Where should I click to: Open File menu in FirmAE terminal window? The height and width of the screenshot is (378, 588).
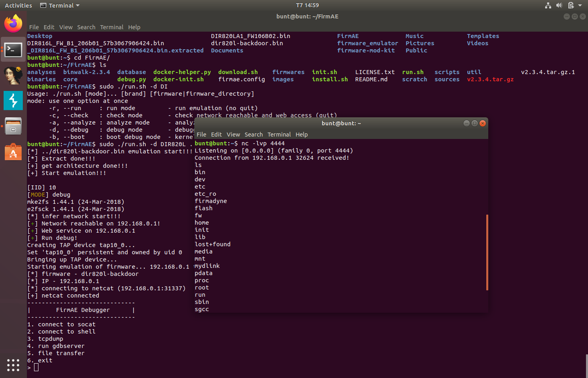point(34,27)
